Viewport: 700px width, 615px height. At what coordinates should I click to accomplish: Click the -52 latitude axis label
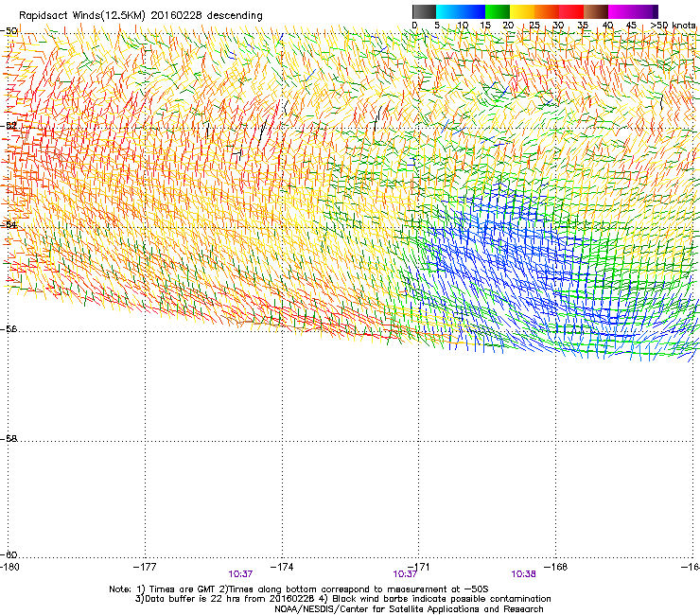tap(9, 126)
